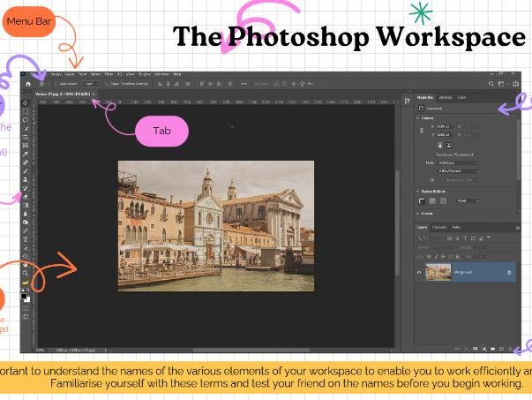Choose portrait canvas orientation icon
The image size is (532, 400).
point(440,146)
